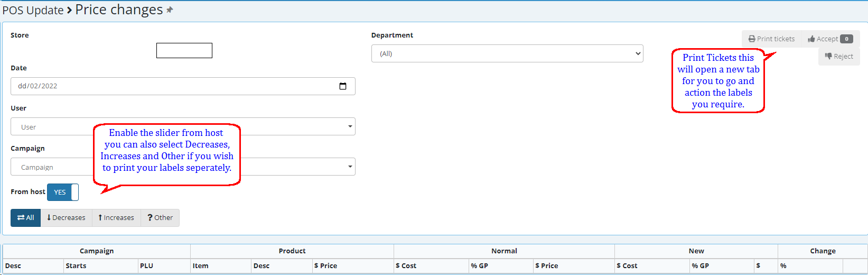This screenshot has width=868, height=275.
Task: Show Other price changes
Action: [160, 218]
